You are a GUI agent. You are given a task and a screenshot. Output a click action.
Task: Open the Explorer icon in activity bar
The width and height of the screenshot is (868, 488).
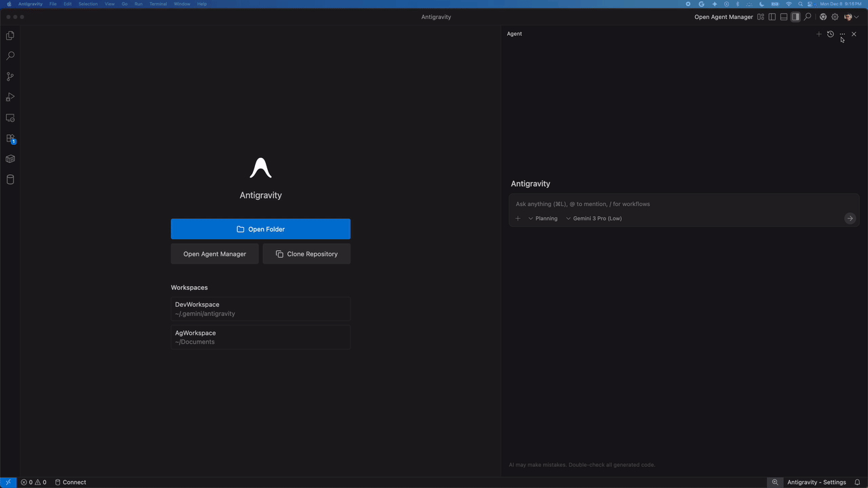coord(10,35)
